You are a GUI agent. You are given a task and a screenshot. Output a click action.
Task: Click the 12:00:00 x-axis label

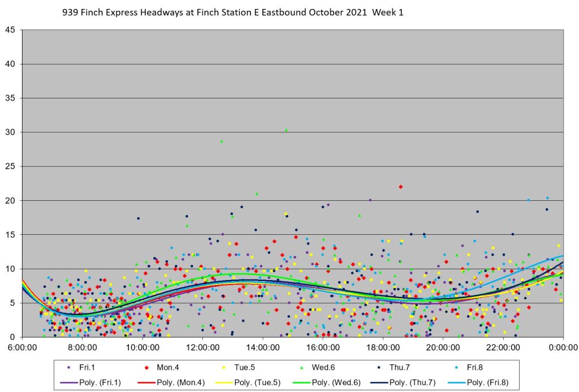pyautogui.click(x=202, y=348)
